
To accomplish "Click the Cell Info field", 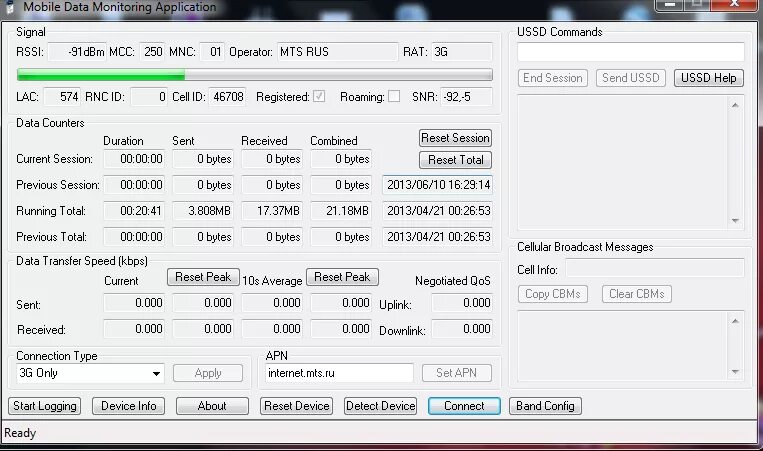I will [x=654, y=268].
